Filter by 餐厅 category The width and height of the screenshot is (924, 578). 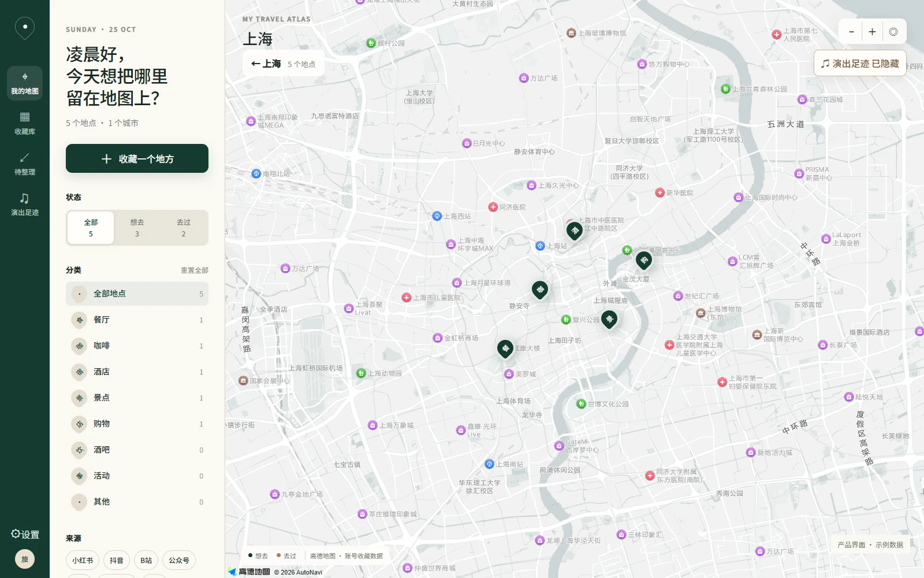click(137, 320)
